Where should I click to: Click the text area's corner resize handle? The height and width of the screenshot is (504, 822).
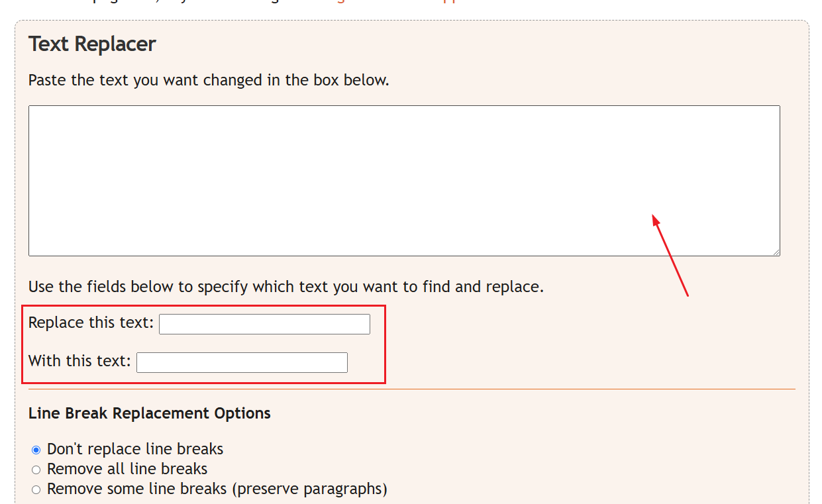tap(776, 252)
